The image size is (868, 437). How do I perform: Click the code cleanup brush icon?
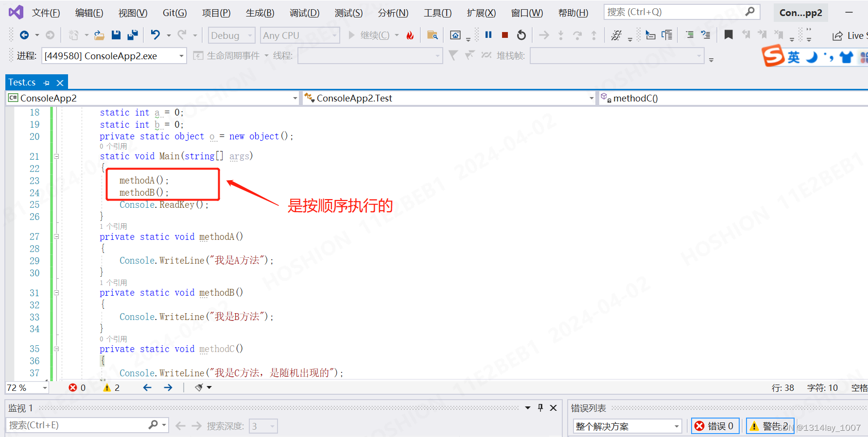[199, 387]
